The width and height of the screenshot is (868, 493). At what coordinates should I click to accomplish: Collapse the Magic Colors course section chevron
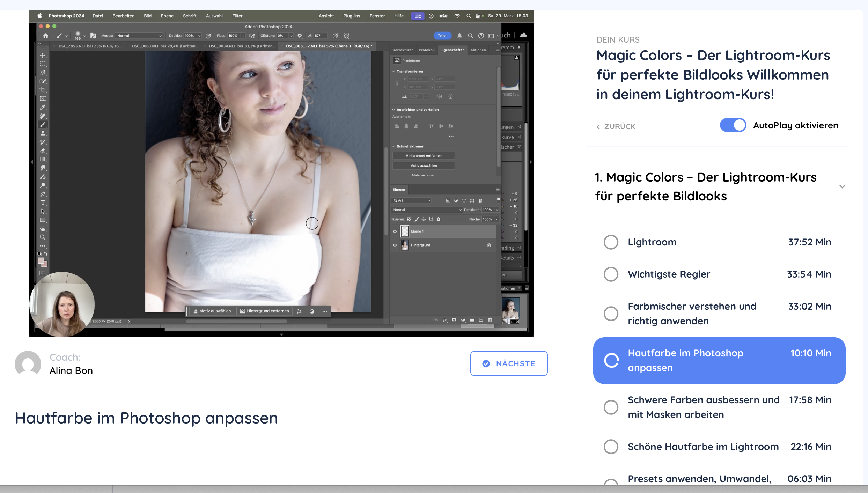842,186
